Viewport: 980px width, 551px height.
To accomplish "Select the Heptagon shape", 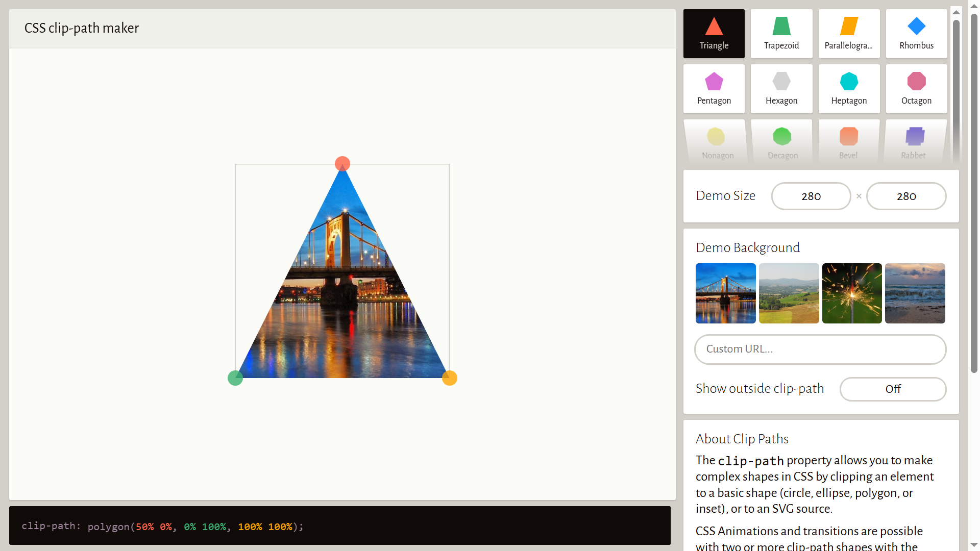I will pos(849,89).
